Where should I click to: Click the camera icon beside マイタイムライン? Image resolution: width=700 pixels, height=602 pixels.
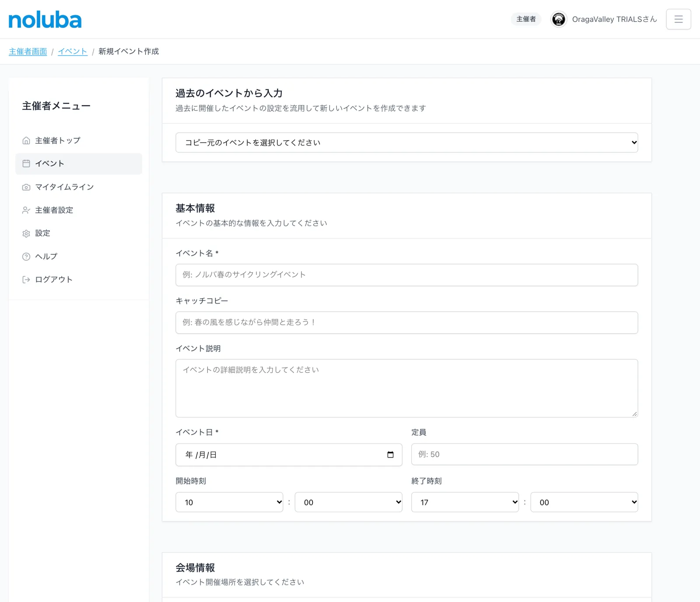tap(26, 187)
